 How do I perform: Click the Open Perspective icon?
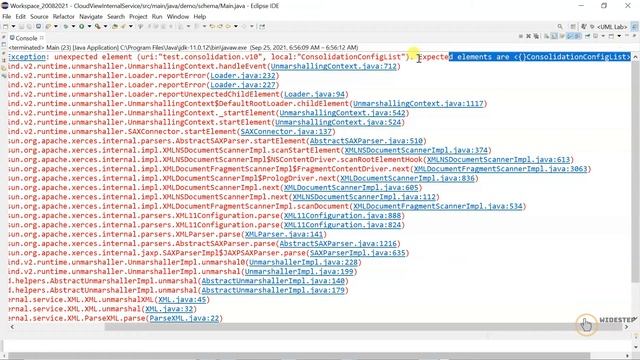click(573, 27)
